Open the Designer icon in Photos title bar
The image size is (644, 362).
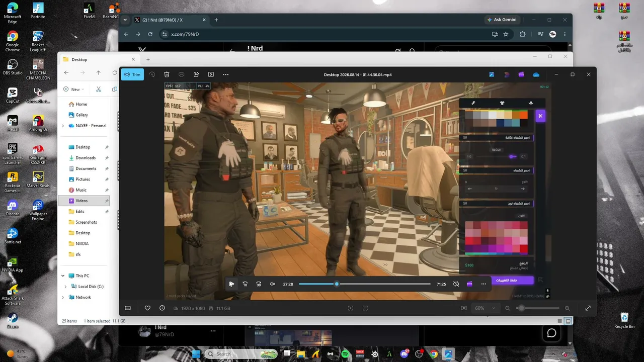coord(507,74)
